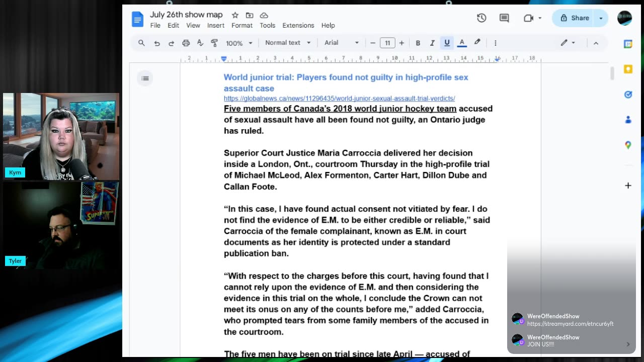
Task: Click the linked Five members of Canada's text
Action: (x=340, y=109)
